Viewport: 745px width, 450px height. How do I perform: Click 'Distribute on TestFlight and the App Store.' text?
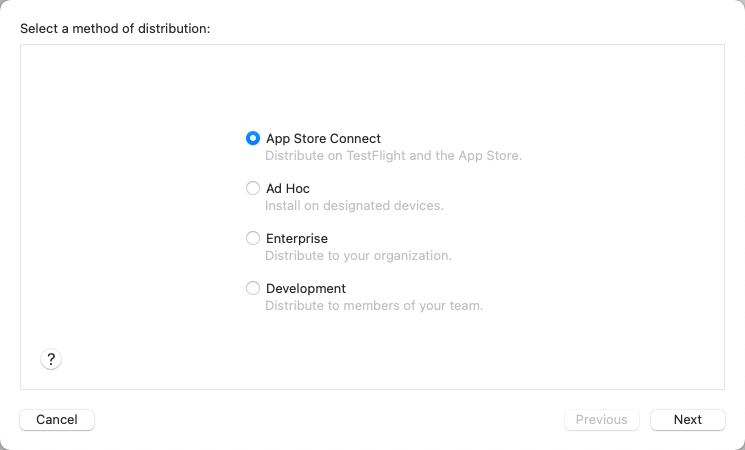point(393,156)
